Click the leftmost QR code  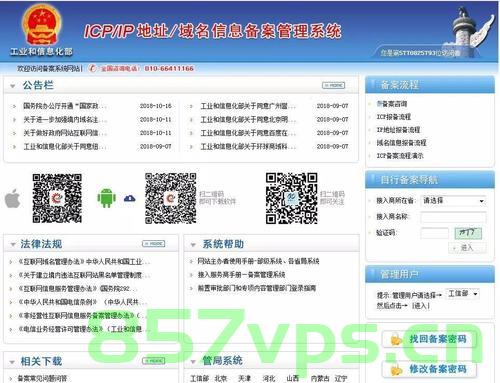57,198
